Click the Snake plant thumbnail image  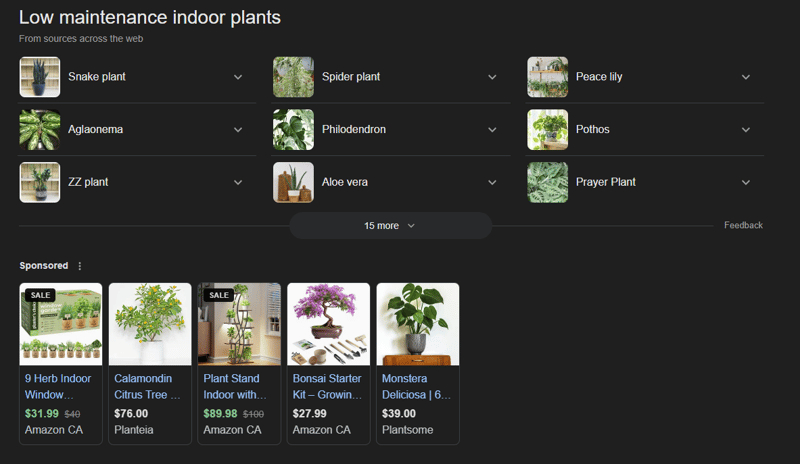click(40, 77)
